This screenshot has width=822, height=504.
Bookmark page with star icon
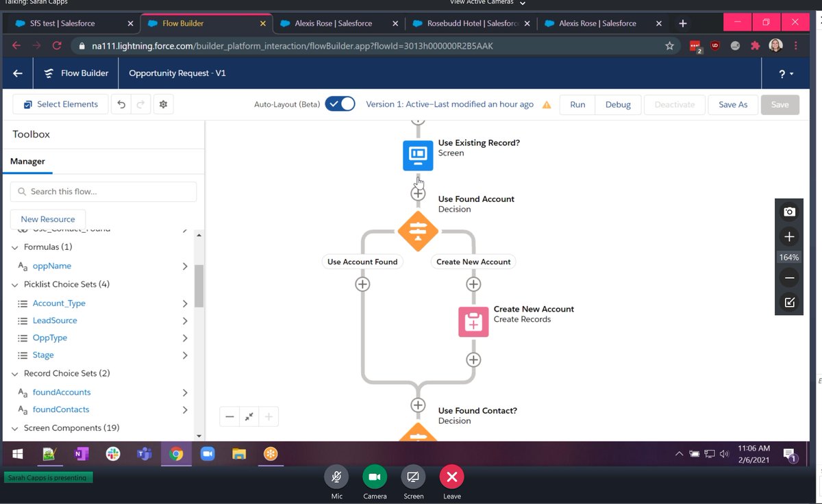[669, 47]
